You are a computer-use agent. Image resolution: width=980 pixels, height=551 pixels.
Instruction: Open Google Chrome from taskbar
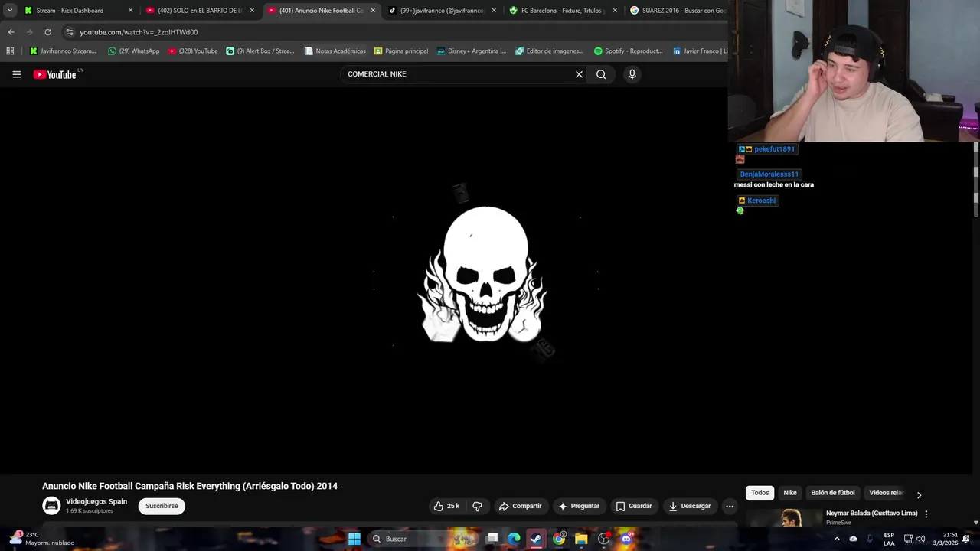(x=559, y=539)
